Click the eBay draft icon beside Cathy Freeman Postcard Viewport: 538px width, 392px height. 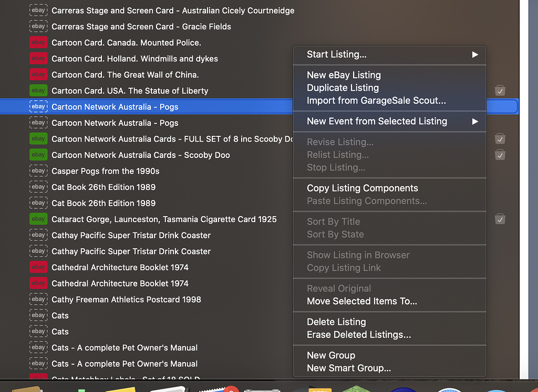point(38,300)
